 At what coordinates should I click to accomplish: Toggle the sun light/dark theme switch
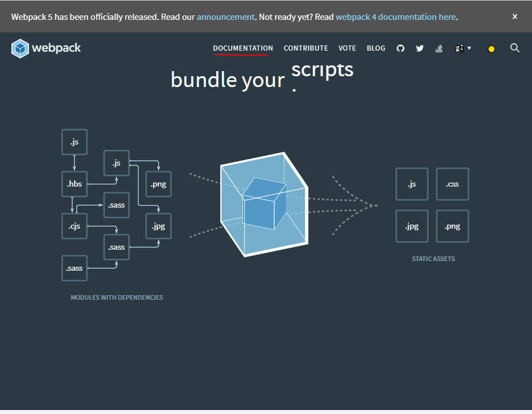491,49
